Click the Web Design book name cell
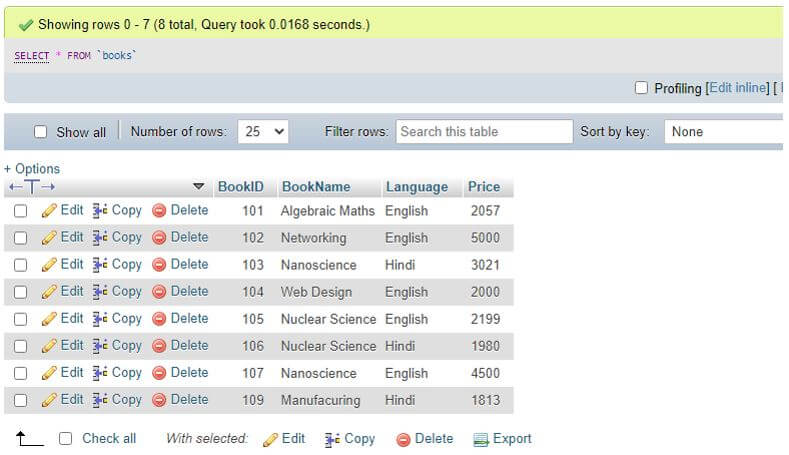 pyautogui.click(x=317, y=292)
